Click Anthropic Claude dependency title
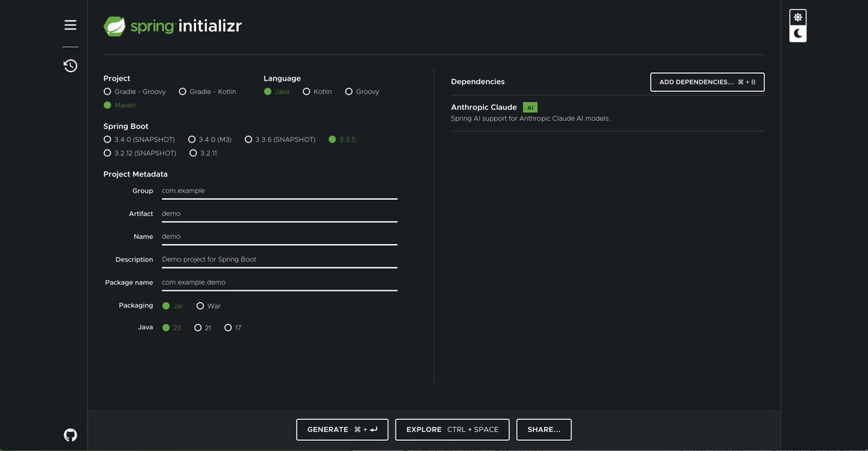The image size is (868, 451). (x=484, y=107)
